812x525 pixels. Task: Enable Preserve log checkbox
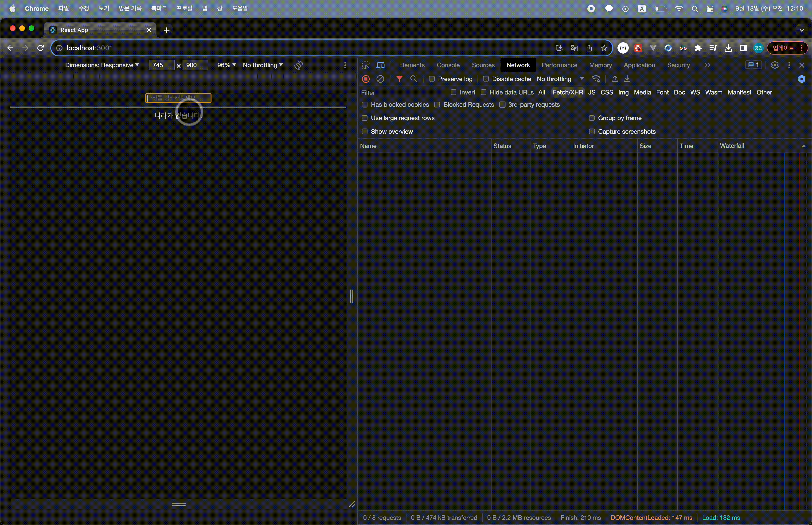[x=432, y=79]
